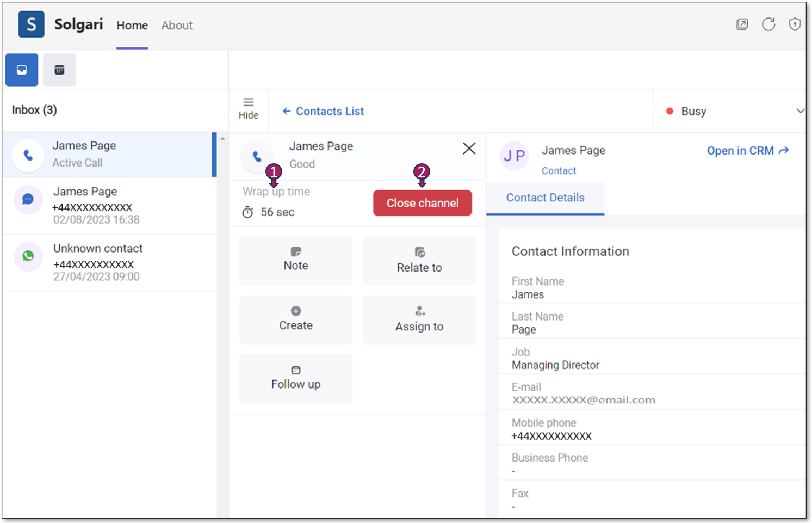Viewport: 812px width, 523px height.
Task: Click the inbox list scrollbar up arrow
Action: click(222, 139)
